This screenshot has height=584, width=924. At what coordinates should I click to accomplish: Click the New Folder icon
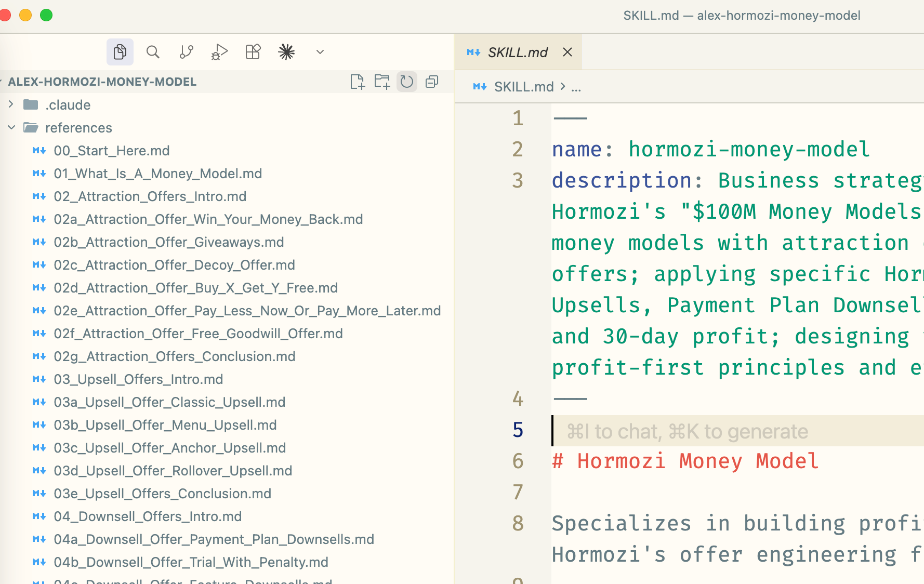click(x=382, y=82)
